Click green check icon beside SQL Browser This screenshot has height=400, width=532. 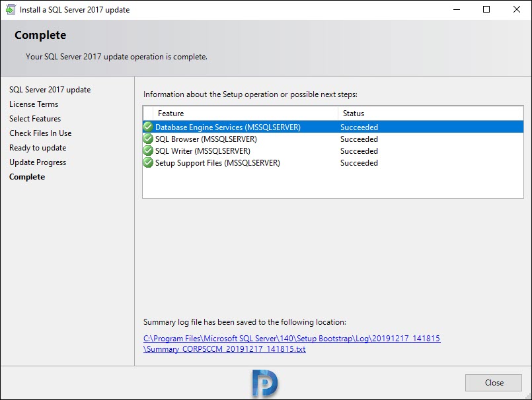(148, 139)
